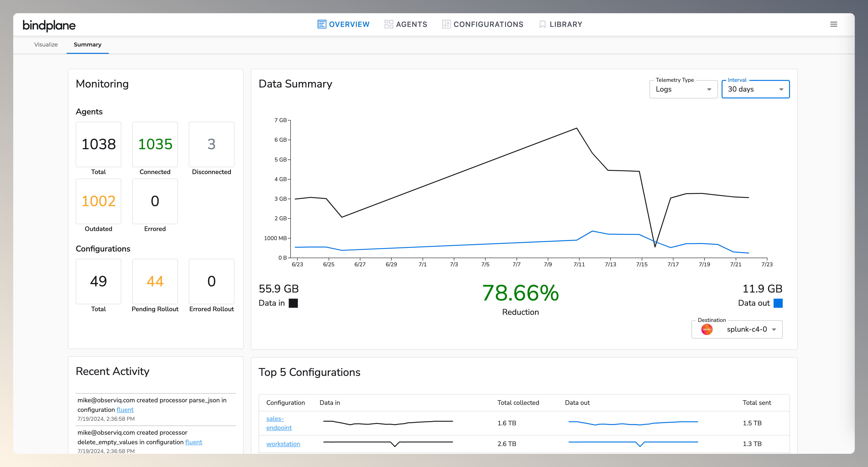Click the Agents grid icon in top navigation

point(389,24)
